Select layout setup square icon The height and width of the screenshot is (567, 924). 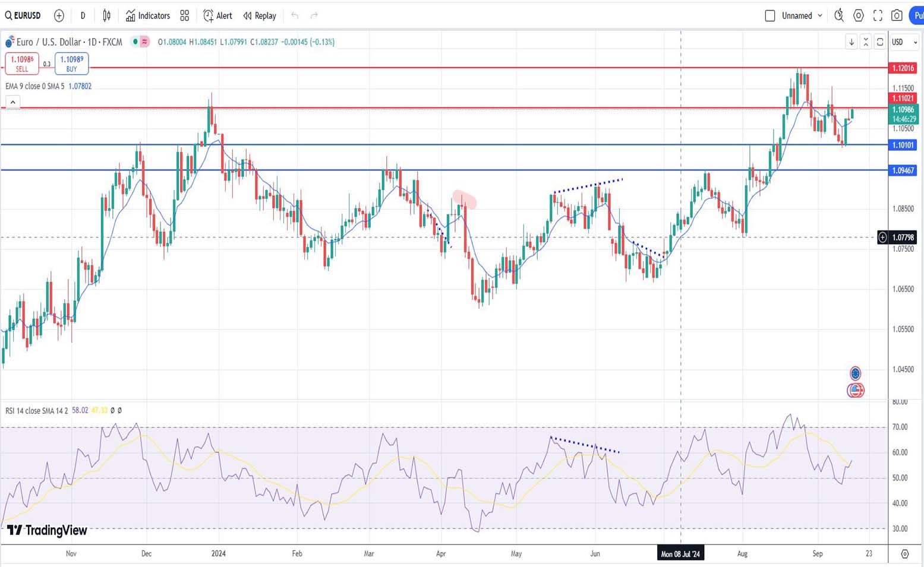[x=770, y=15]
